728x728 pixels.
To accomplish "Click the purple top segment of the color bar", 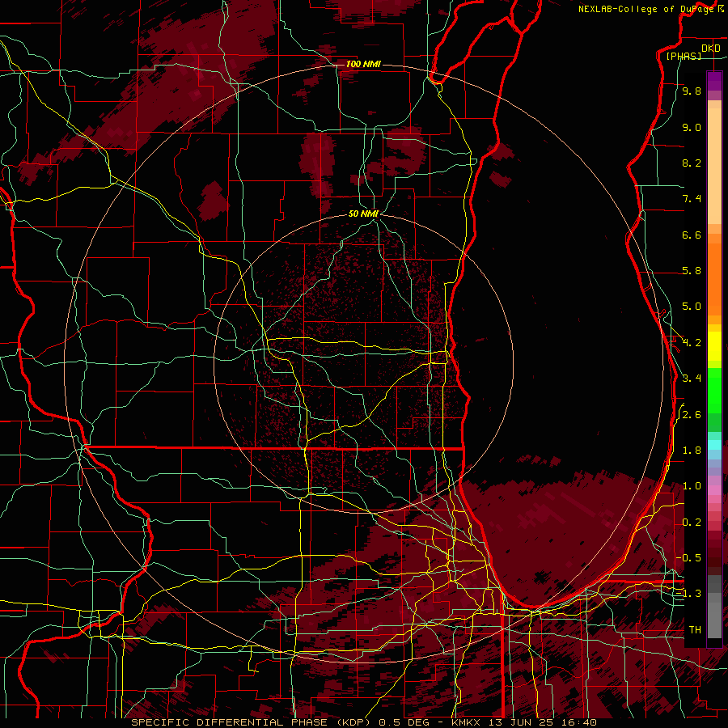I will point(714,81).
